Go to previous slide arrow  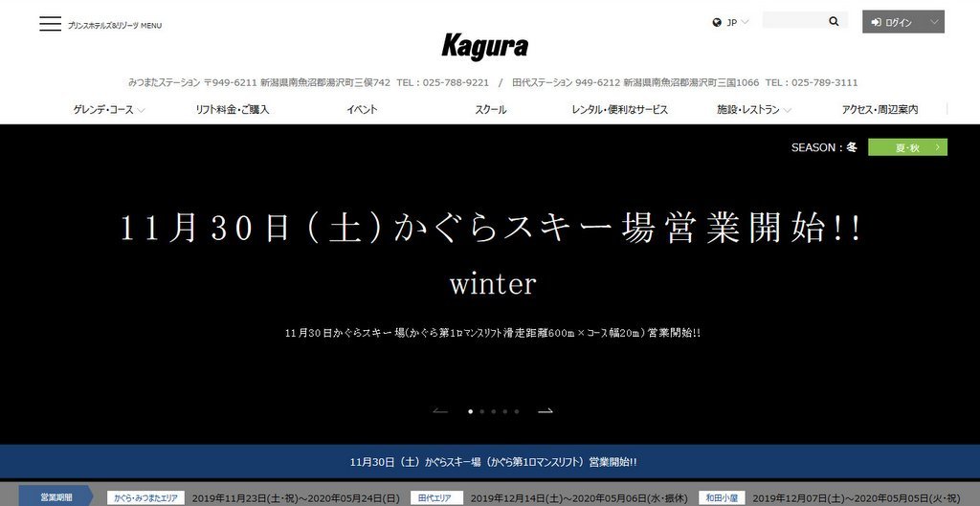(x=440, y=411)
